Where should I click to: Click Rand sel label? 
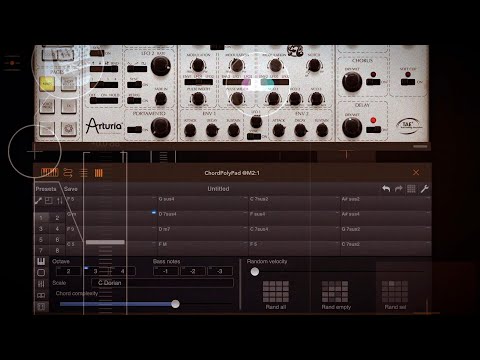[395, 307]
